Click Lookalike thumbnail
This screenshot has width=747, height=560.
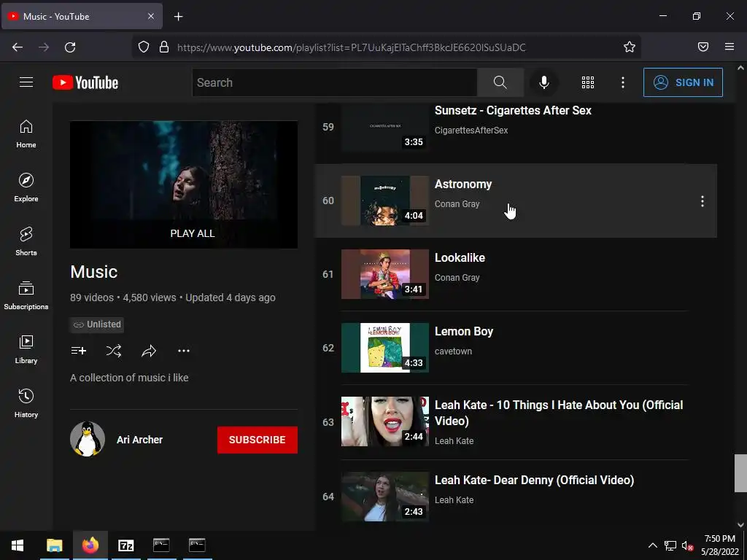(385, 274)
